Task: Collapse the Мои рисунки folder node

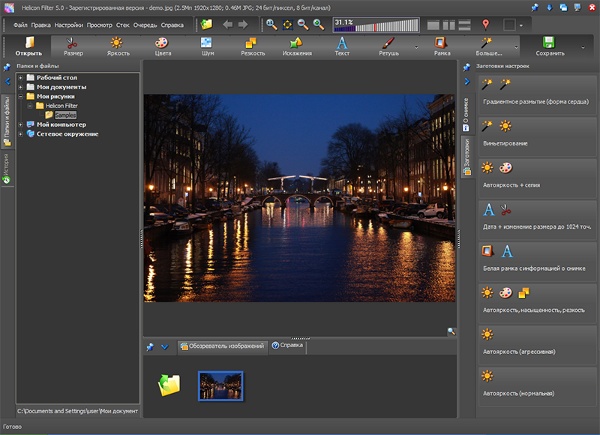Action: (21, 96)
